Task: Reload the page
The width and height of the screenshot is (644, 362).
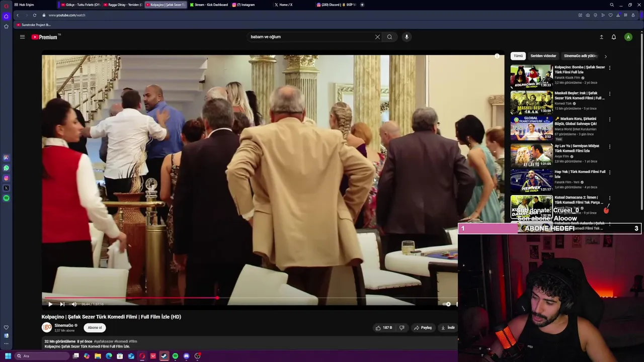Action: coord(34,15)
